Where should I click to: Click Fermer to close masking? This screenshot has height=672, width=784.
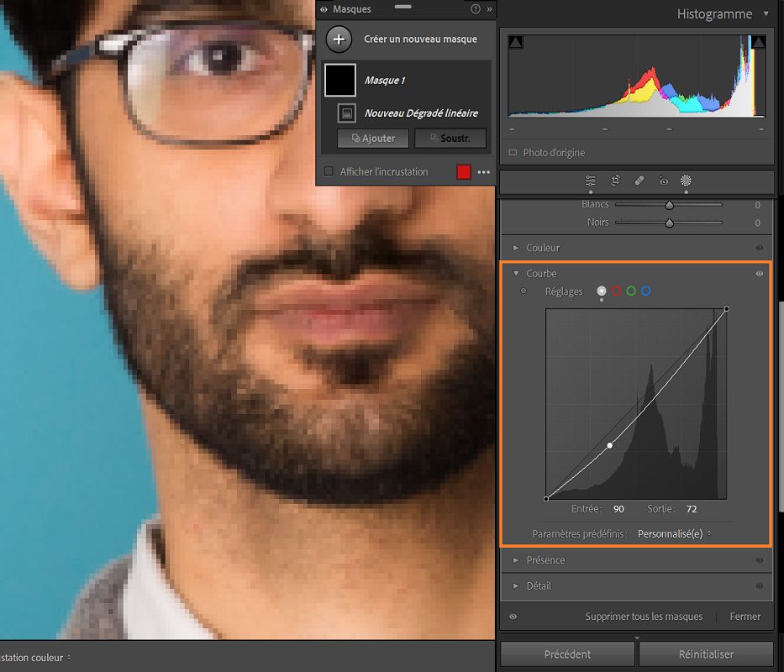pyautogui.click(x=745, y=617)
